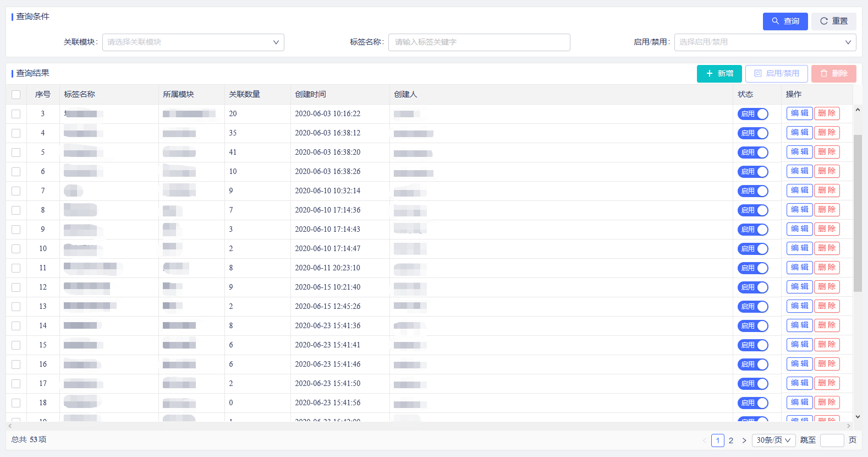The image size is (868, 457).
Task: Click the previous page arrow
Action: click(705, 440)
